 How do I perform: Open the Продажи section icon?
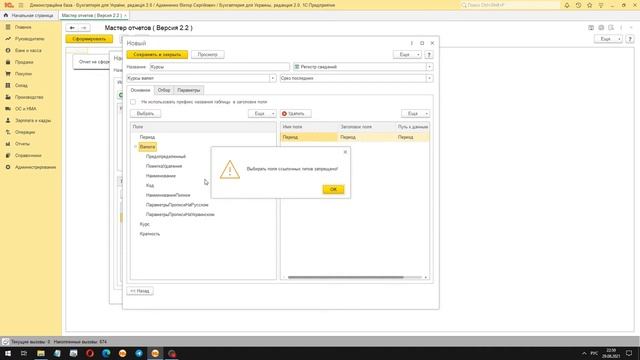pyautogui.click(x=8, y=62)
